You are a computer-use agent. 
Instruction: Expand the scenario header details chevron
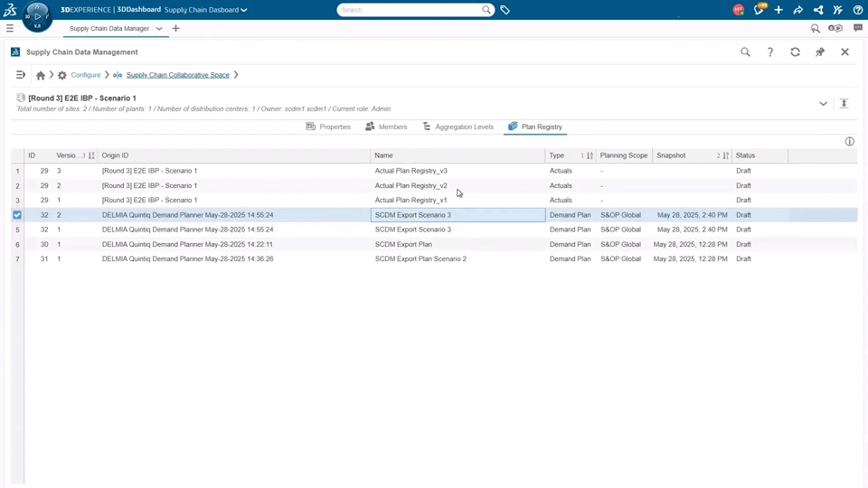[x=823, y=103]
